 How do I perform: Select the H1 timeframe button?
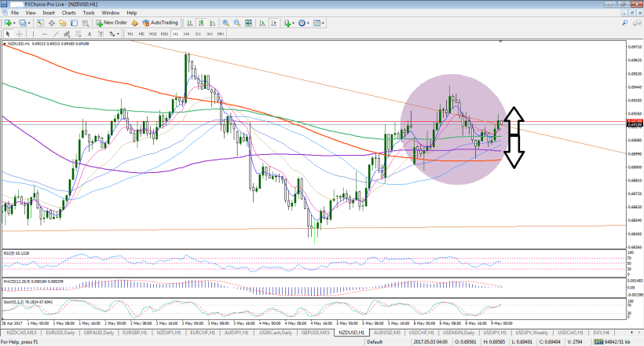(175, 34)
